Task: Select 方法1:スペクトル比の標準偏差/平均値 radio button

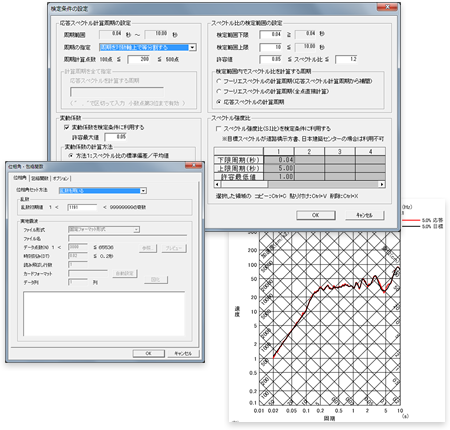Action: [70, 156]
